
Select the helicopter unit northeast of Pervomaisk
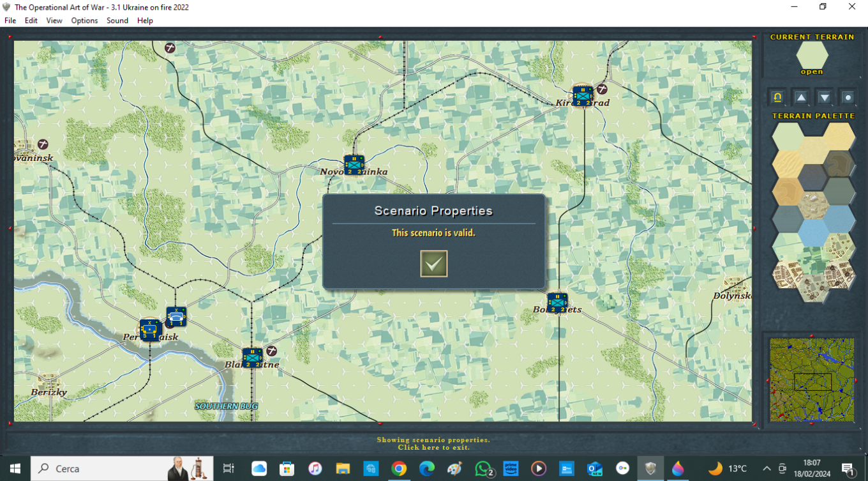coord(176,317)
